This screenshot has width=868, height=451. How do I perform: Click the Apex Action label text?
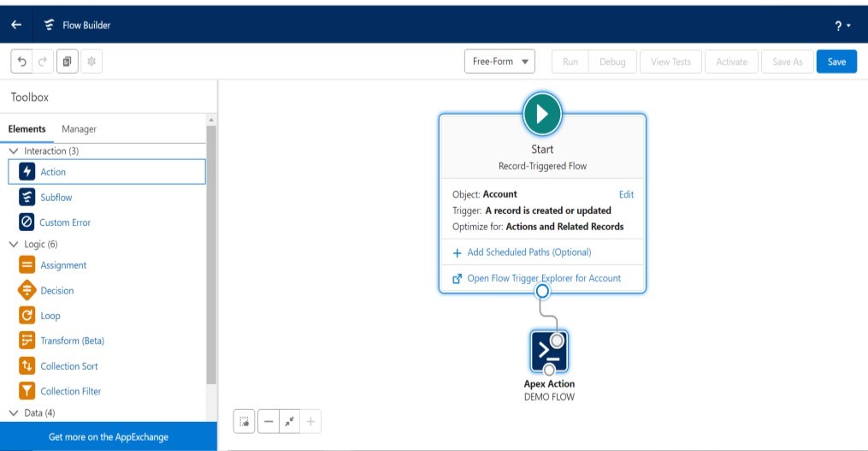tap(549, 383)
